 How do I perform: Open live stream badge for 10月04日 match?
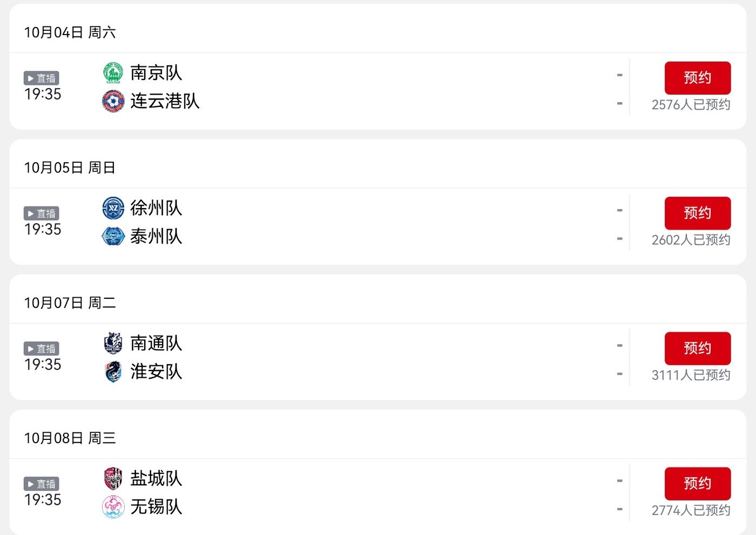pyautogui.click(x=42, y=78)
